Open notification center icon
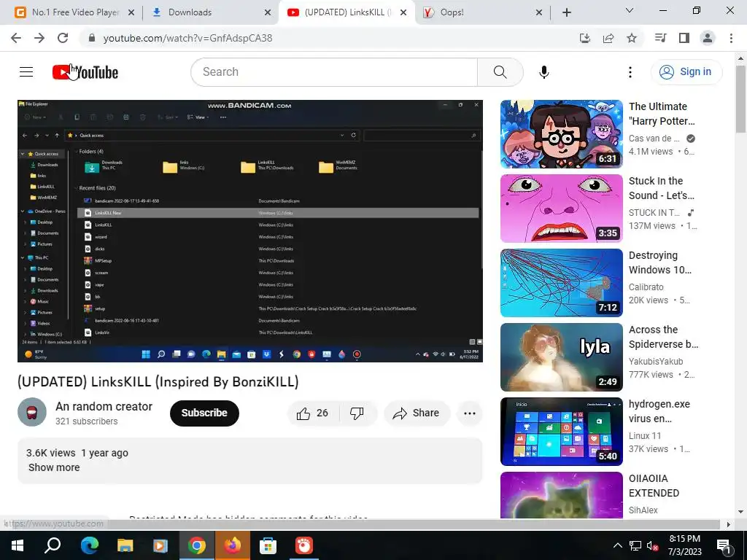Image resolution: width=747 pixels, height=560 pixels. 724,547
